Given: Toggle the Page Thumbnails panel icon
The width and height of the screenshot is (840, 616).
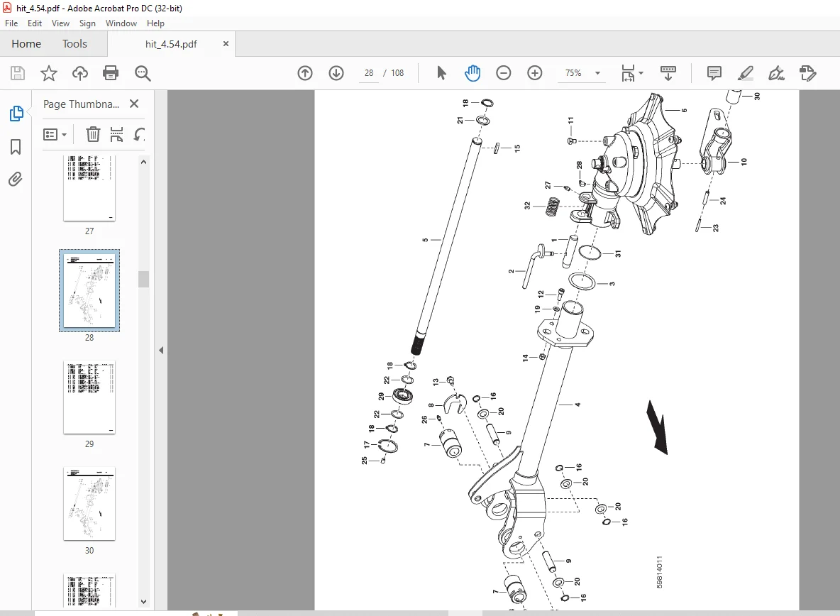Looking at the screenshot, I should tap(16, 114).
